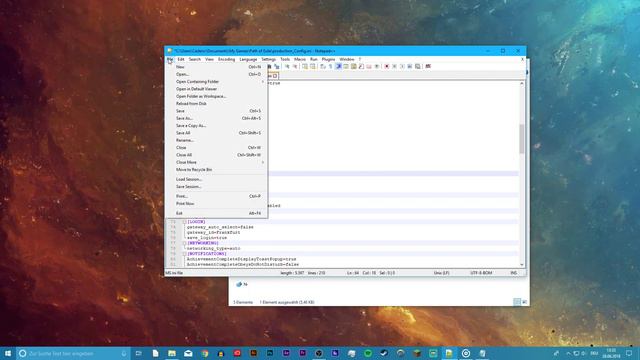Toggle the Word wrap toolbar icon
The height and width of the screenshot is (360, 640).
323,66
